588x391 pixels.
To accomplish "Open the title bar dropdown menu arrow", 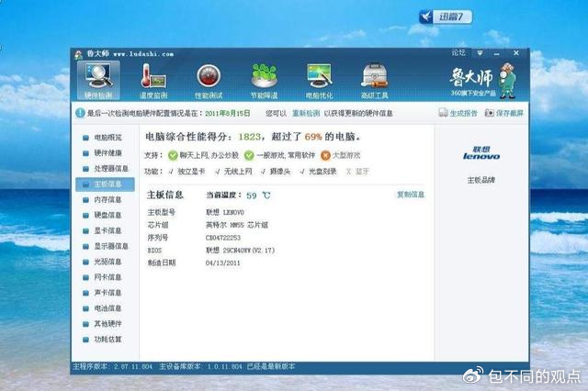I will tap(480, 53).
